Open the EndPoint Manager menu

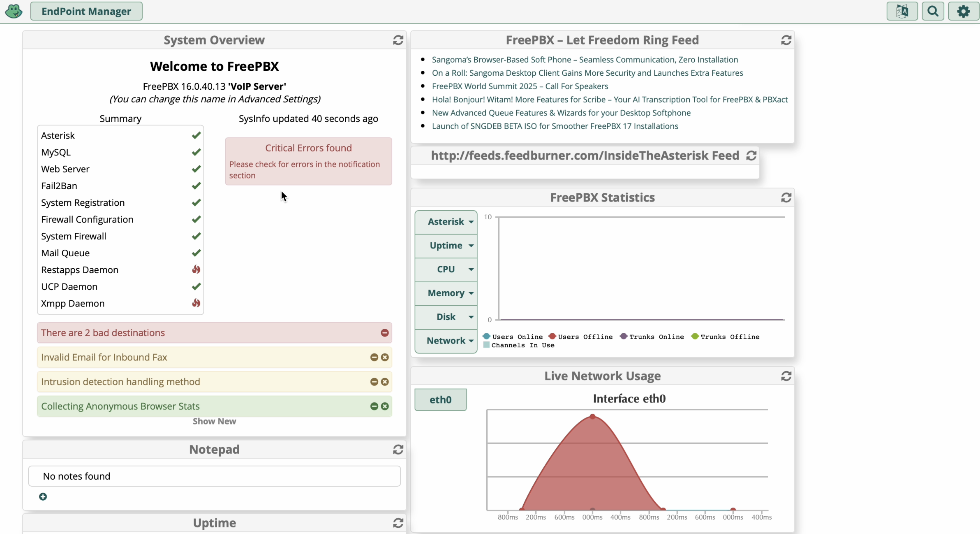86,11
